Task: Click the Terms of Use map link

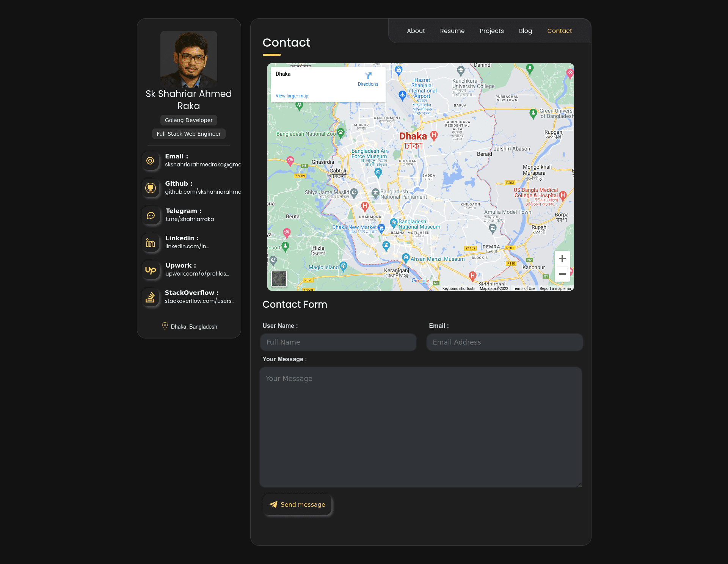Action: [524, 288]
